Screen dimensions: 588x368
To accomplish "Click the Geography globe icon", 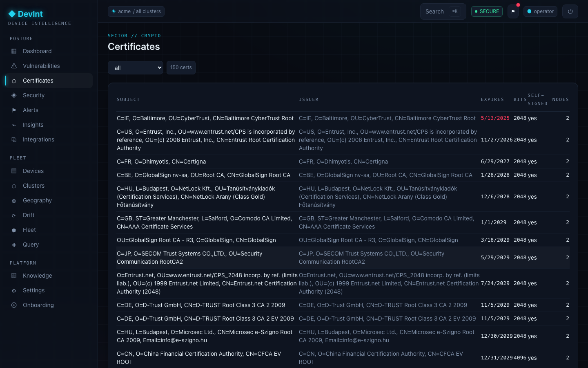I will (x=14, y=200).
